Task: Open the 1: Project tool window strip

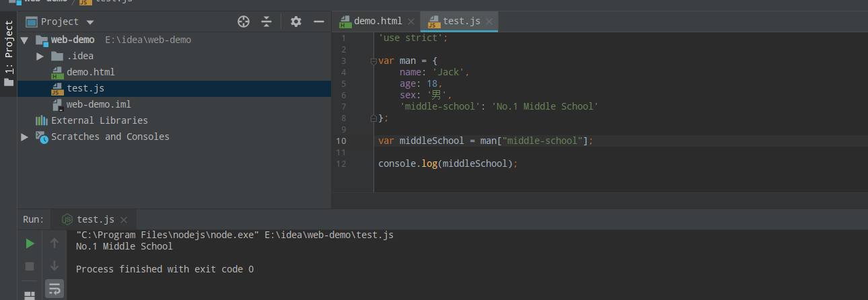Action: click(9, 54)
